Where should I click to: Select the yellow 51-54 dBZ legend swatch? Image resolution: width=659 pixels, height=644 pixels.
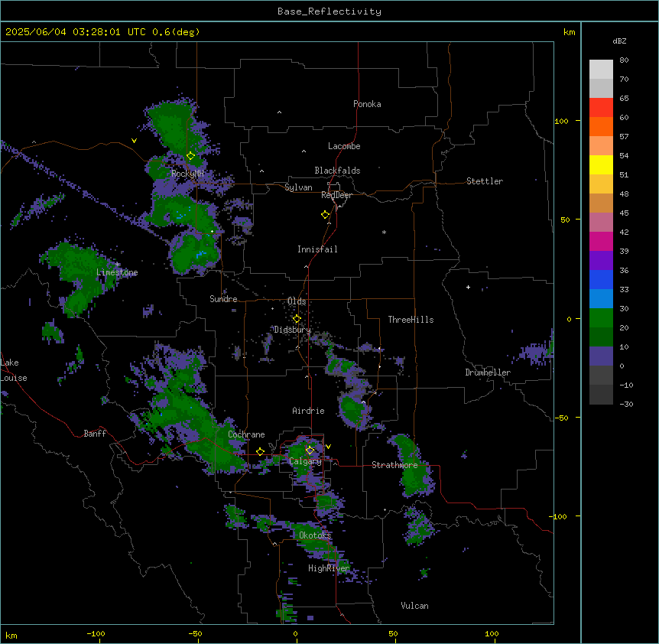pyautogui.click(x=601, y=164)
